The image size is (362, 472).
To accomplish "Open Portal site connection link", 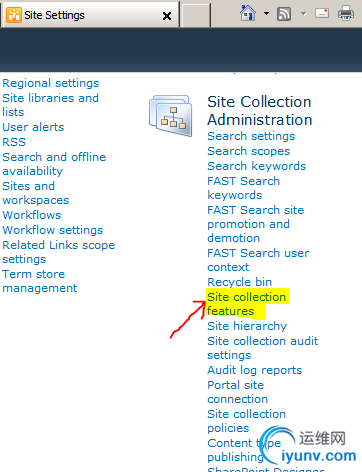I will tap(237, 392).
